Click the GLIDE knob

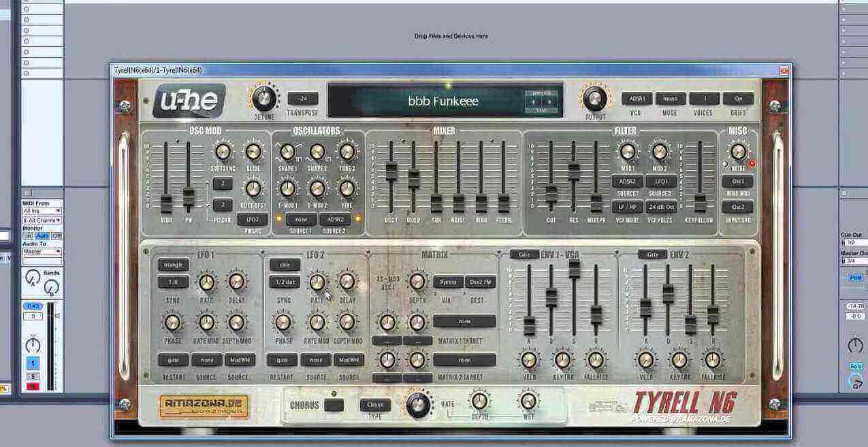pos(253,152)
